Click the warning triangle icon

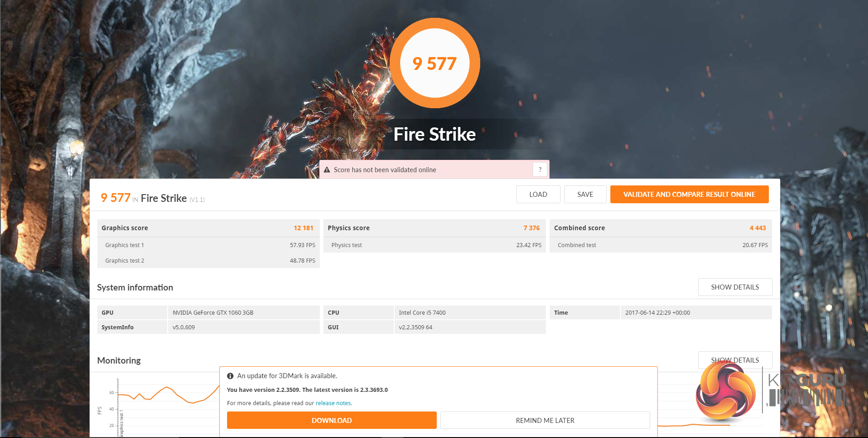pyautogui.click(x=327, y=170)
